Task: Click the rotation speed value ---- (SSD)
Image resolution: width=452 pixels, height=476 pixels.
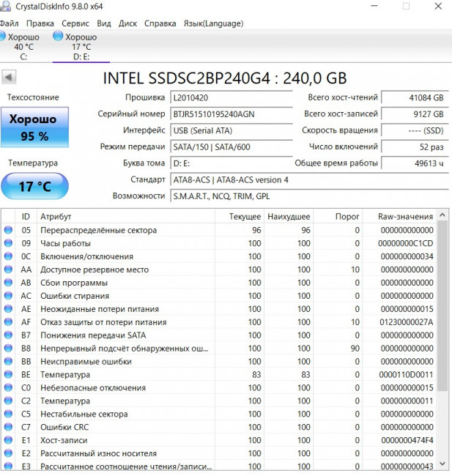Action: [x=415, y=130]
